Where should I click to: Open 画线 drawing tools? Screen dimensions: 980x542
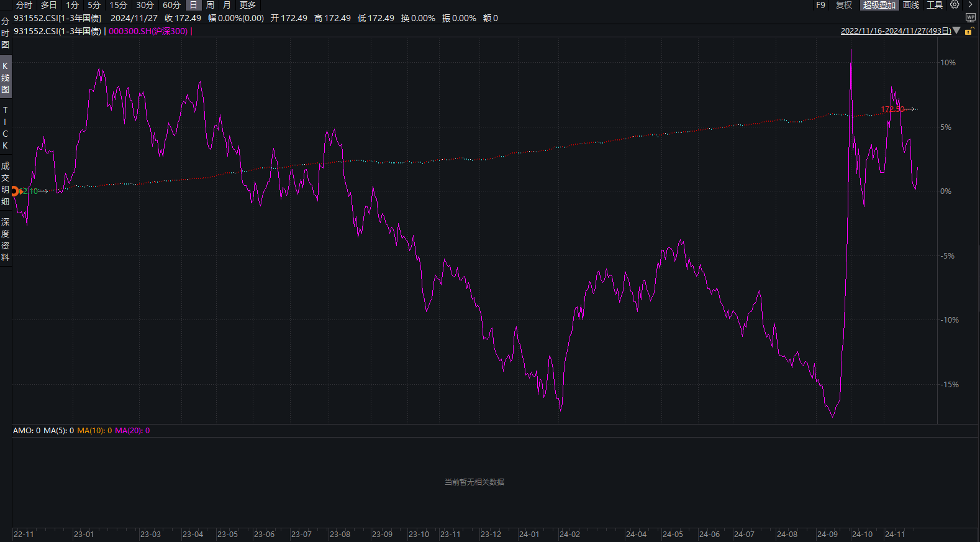point(911,5)
